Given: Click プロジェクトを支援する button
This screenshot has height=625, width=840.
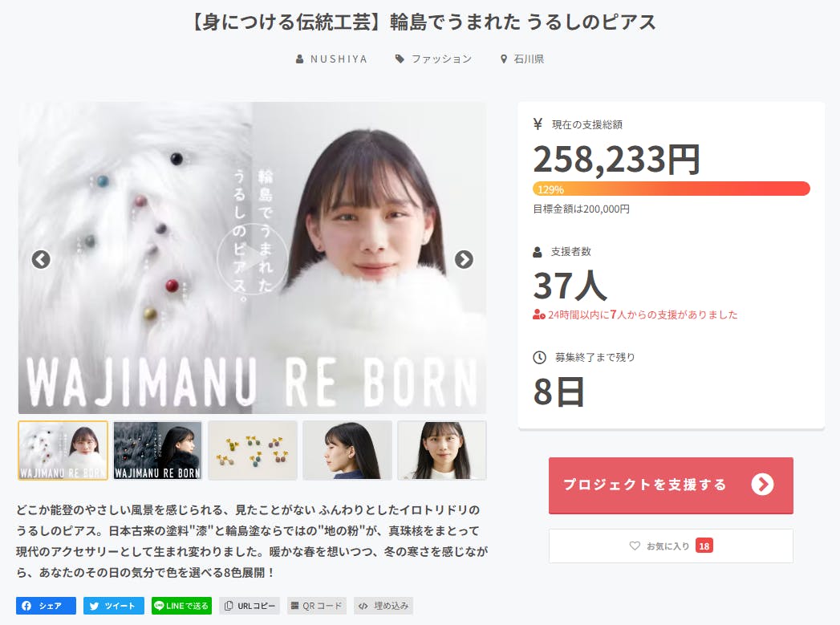Looking at the screenshot, I should 671,485.
